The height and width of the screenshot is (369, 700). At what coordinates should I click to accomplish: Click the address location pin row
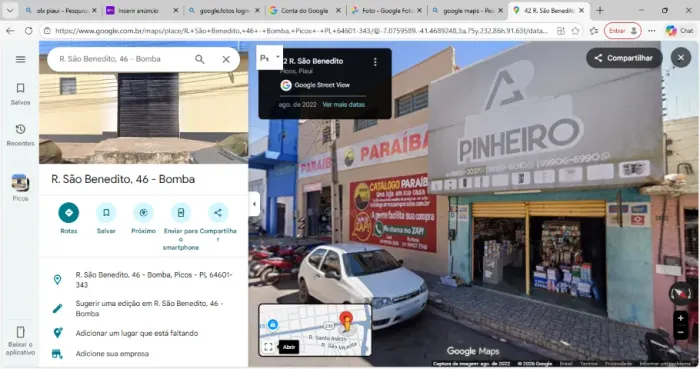pyautogui.click(x=144, y=280)
